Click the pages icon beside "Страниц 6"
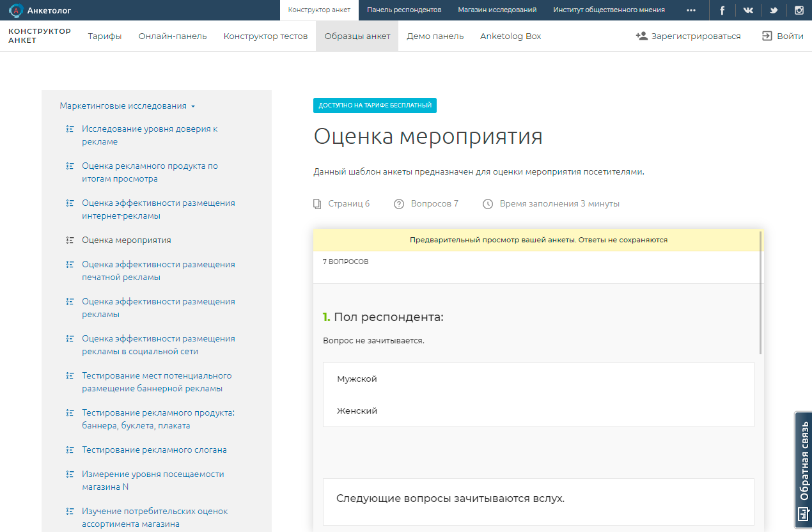 317,203
